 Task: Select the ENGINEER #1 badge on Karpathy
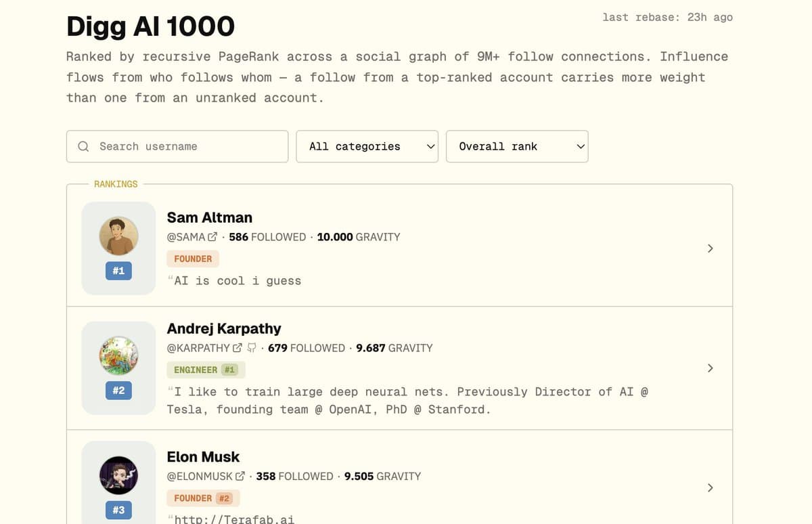click(206, 370)
